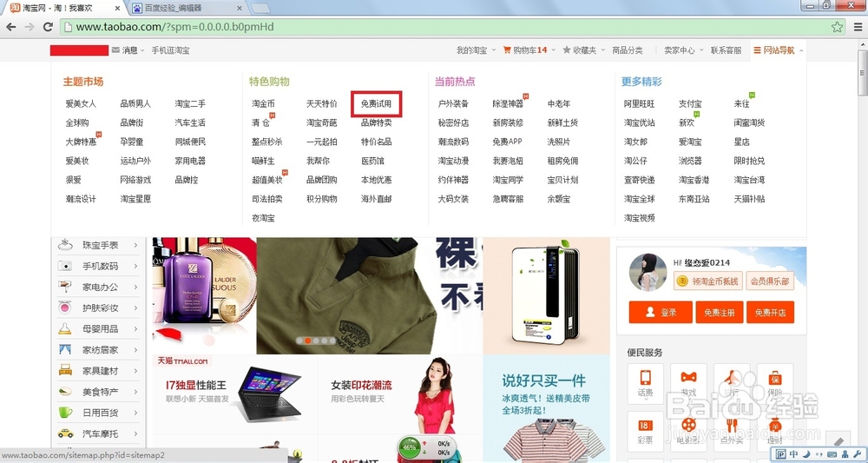
Task: Select the last carousel dot indicator
Action: (x=332, y=341)
